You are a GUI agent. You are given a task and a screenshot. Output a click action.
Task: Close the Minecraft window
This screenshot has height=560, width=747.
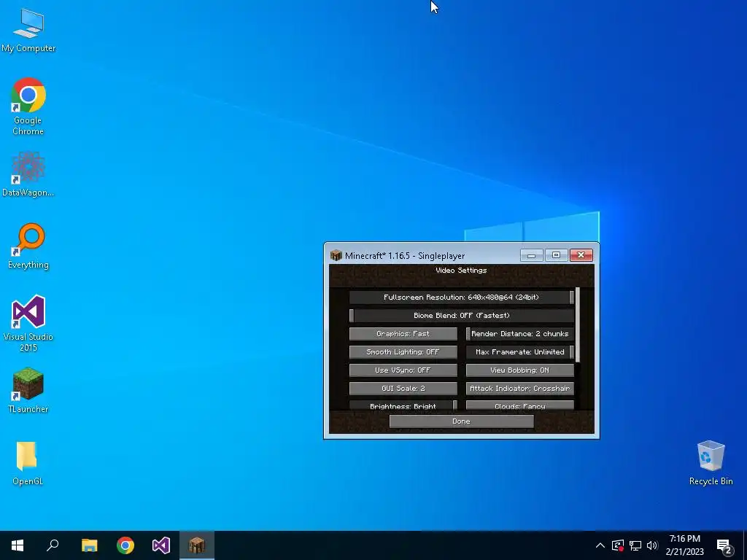click(581, 255)
